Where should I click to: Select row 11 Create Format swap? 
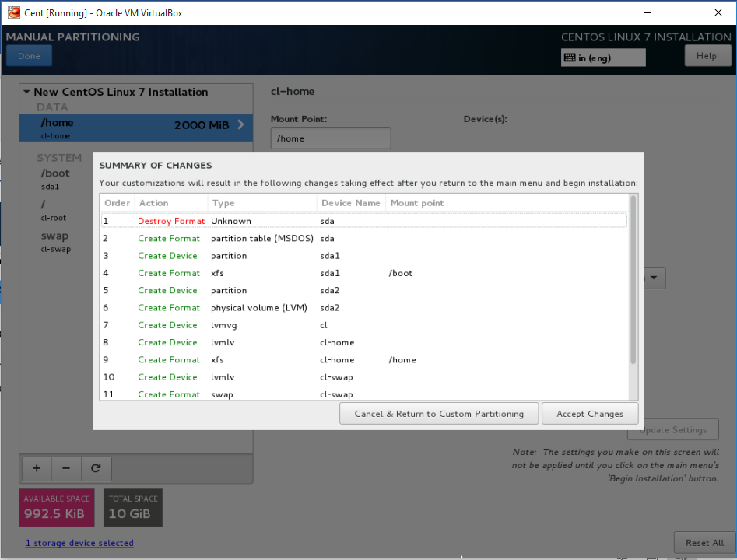[363, 394]
